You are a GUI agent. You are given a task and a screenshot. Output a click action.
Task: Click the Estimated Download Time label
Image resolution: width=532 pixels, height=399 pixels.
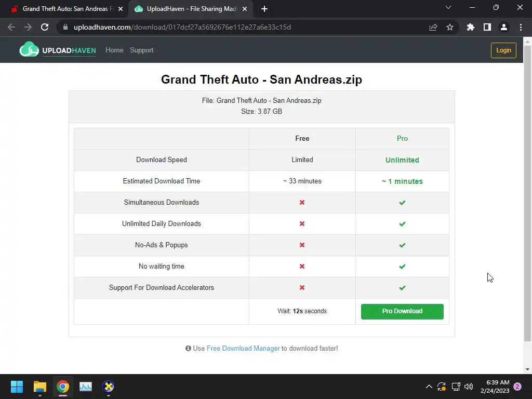(162, 181)
